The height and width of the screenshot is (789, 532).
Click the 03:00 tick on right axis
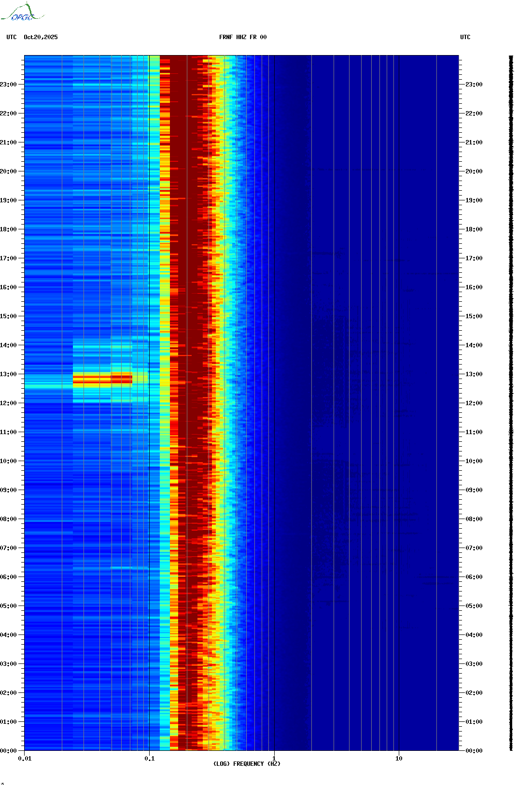tap(474, 664)
